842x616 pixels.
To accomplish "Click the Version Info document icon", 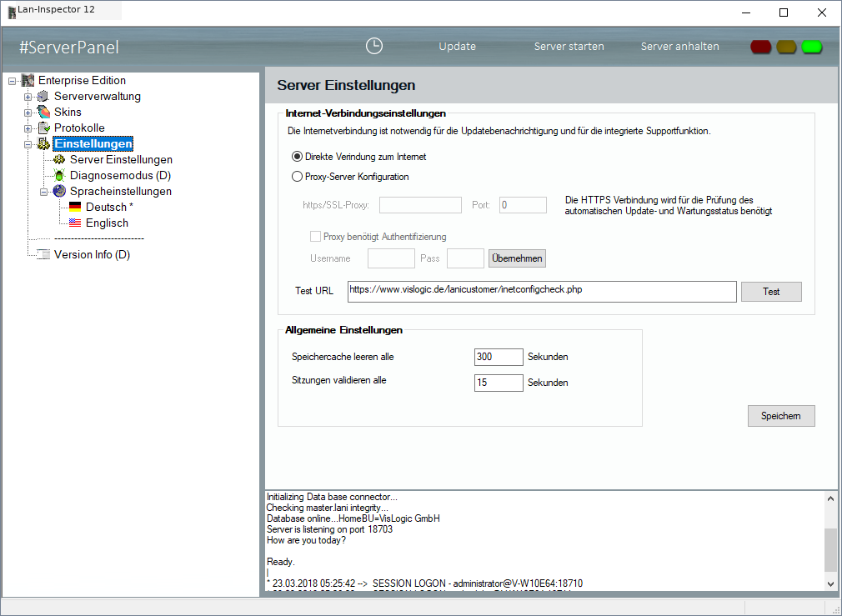I will [43, 254].
